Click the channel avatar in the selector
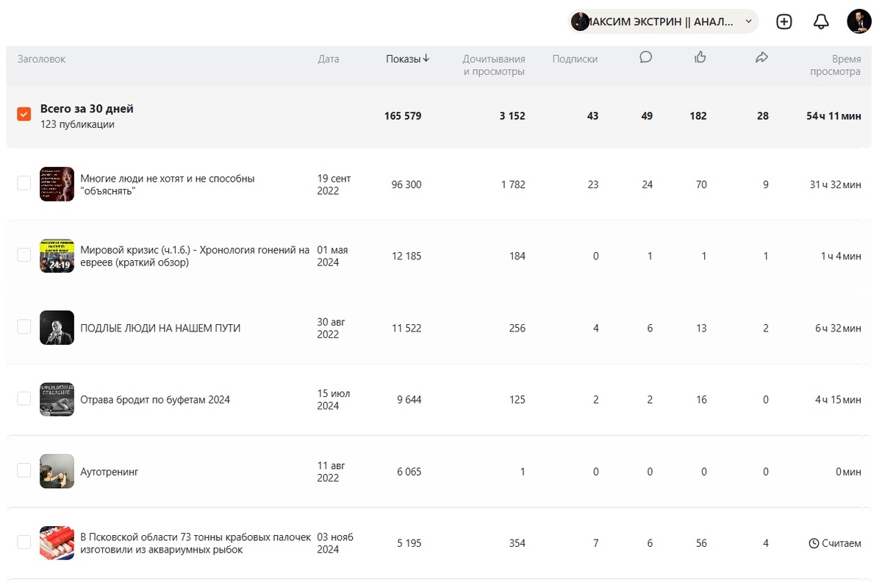Image resolution: width=882 pixels, height=588 pixels. pos(581,21)
